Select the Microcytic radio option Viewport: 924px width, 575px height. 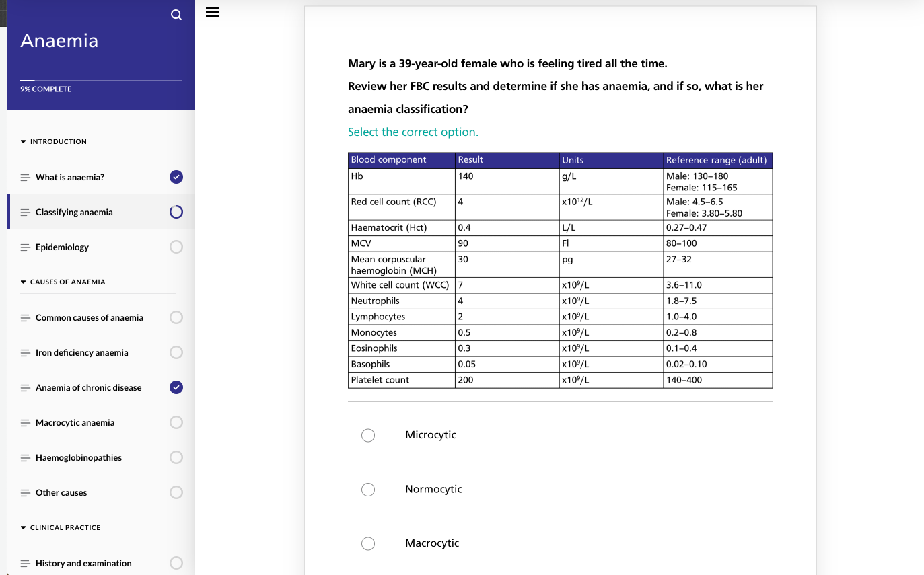point(368,435)
